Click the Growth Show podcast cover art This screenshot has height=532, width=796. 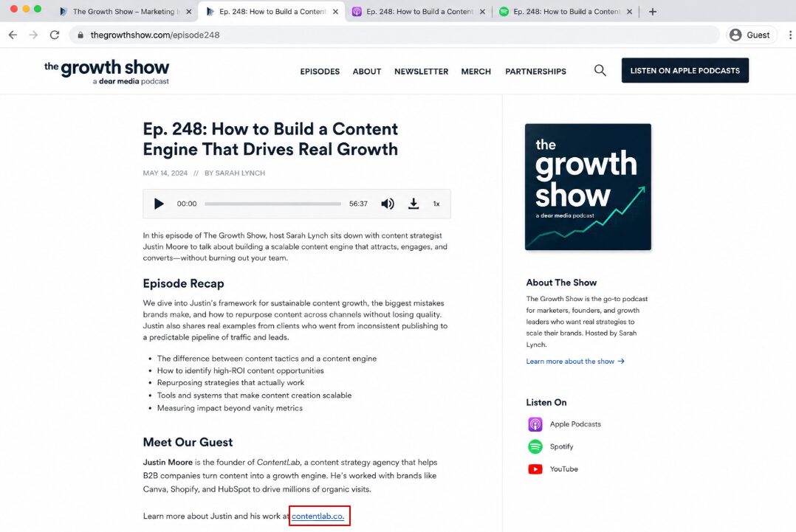coord(588,187)
